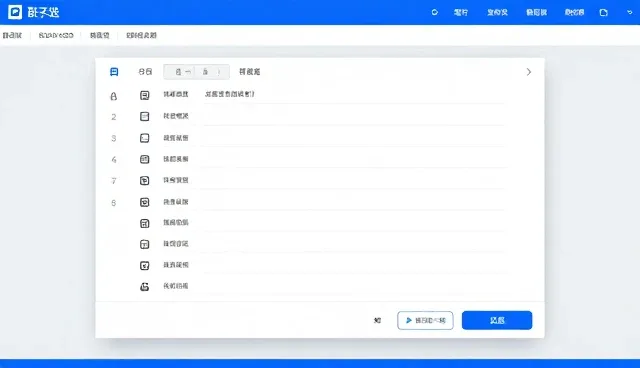The height and width of the screenshot is (368, 640).
Task: Click the blue list icon atop the dialog
Action: [114, 72]
